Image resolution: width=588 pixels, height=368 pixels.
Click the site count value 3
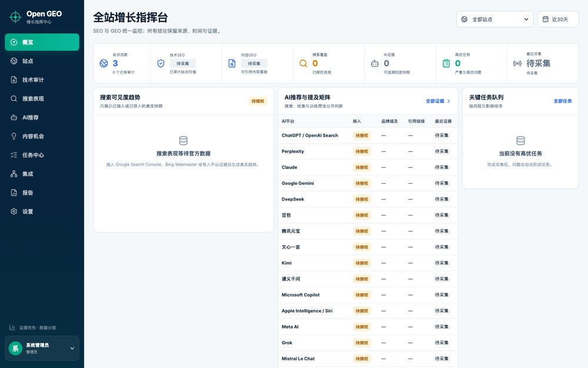click(115, 63)
